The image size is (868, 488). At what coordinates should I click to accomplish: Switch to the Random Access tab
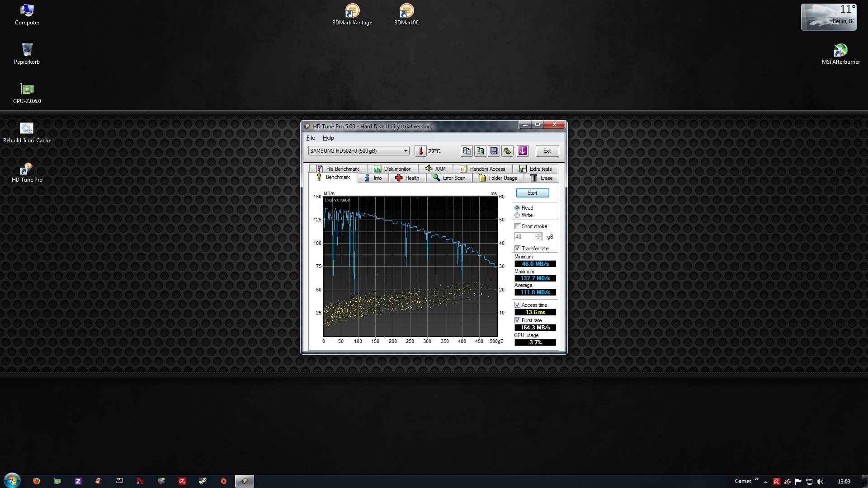point(483,169)
